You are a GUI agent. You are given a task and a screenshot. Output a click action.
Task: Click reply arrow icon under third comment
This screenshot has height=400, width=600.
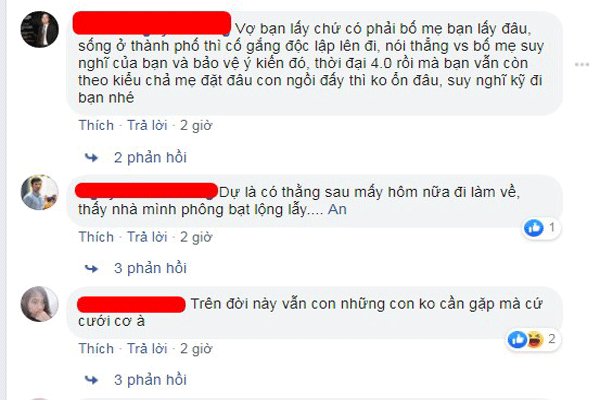coord(91,380)
